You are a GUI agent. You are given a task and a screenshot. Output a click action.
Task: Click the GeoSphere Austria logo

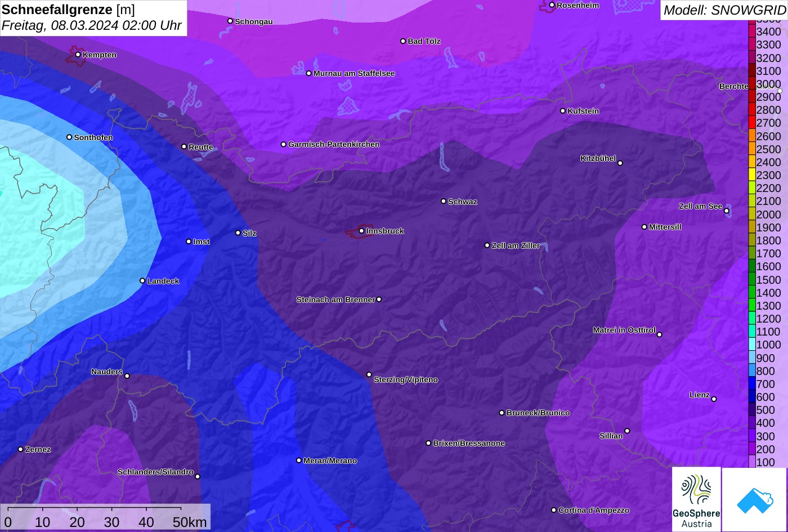tap(696, 499)
